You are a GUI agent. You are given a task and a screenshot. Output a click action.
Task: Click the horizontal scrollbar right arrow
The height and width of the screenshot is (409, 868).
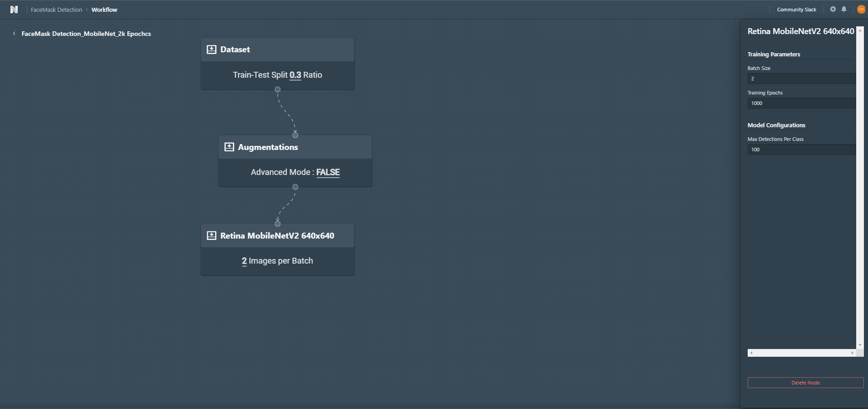click(852, 353)
